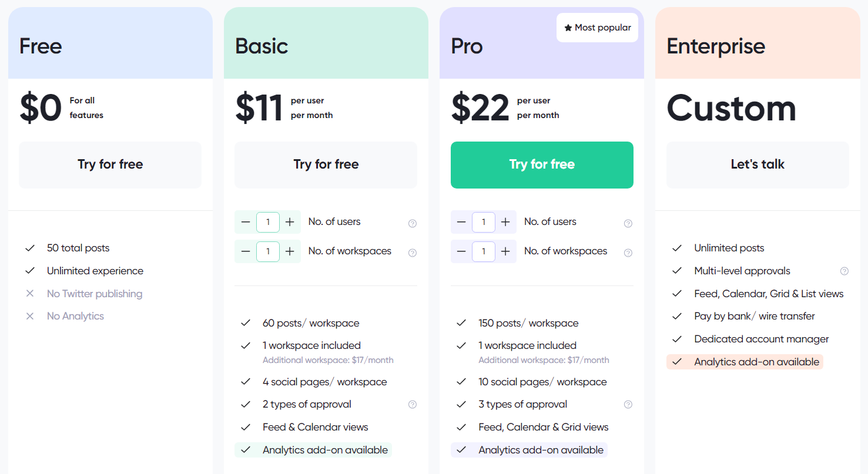Click the workspace count field on the Basic plan
Screen dimensions: 868x474
(268, 251)
